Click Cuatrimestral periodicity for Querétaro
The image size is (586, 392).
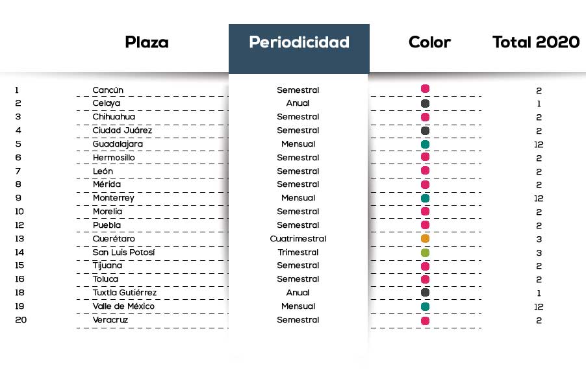tap(298, 239)
